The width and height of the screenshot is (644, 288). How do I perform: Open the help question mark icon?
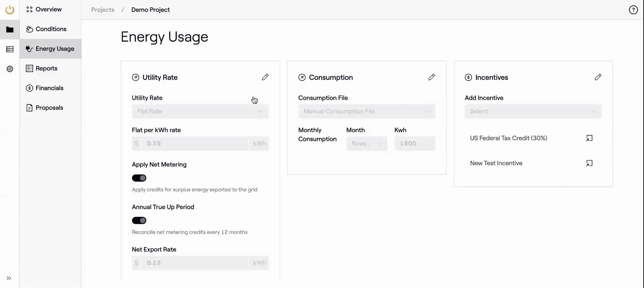click(x=633, y=10)
